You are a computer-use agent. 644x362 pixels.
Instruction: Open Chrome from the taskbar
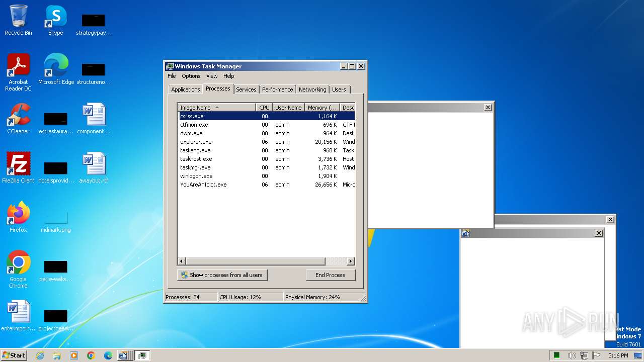tap(91, 355)
